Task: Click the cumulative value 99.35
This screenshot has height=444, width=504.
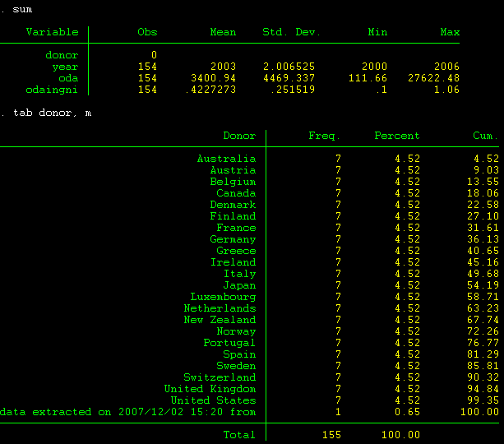Action: point(483,400)
